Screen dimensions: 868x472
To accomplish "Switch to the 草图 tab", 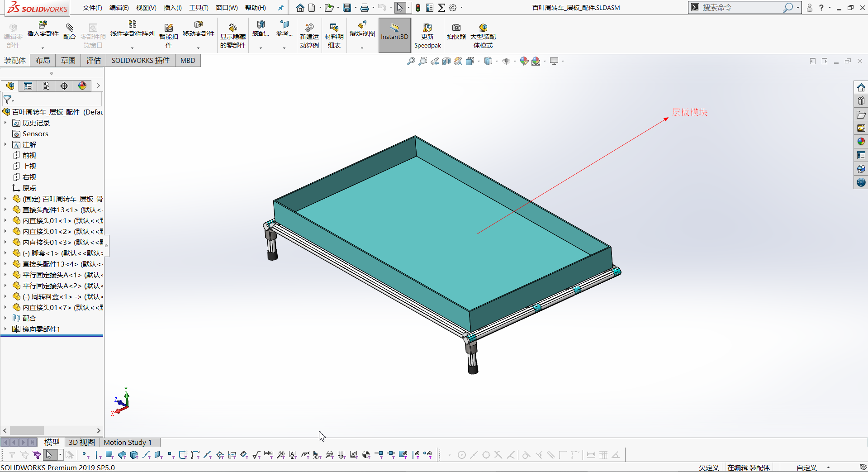I will 68,61.
